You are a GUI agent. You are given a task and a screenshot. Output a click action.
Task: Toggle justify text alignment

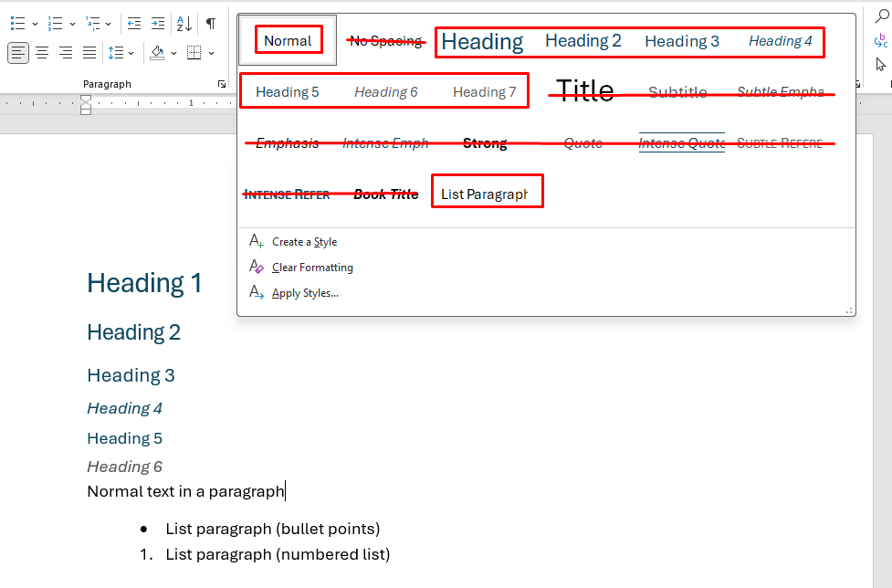(89, 53)
